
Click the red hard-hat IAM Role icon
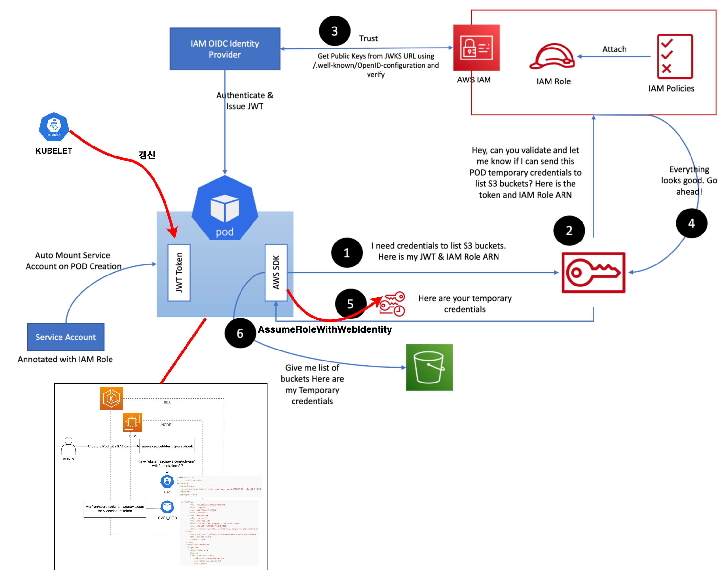(552, 56)
